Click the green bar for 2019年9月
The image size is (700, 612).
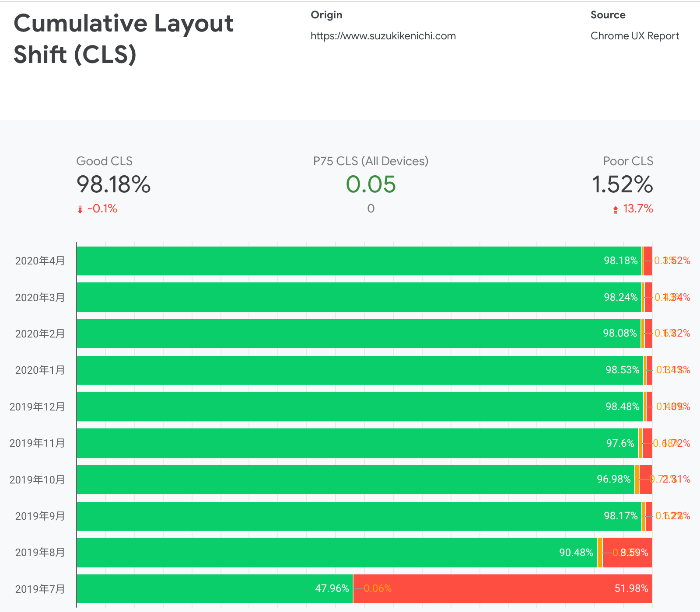(359, 516)
